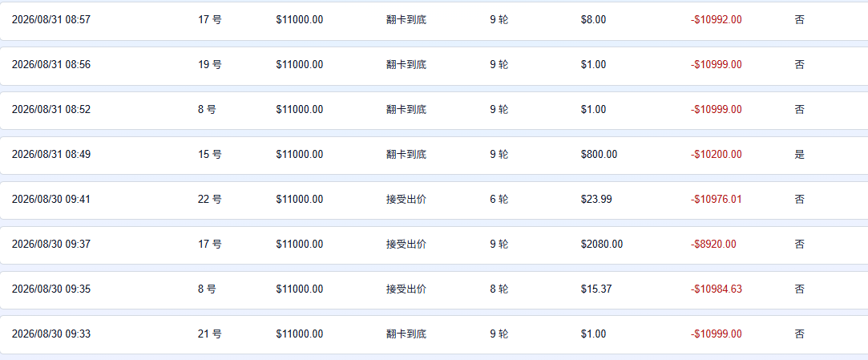868x360 pixels.
Task: Click the $8.00 winnings amount
Action: click(593, 20)
